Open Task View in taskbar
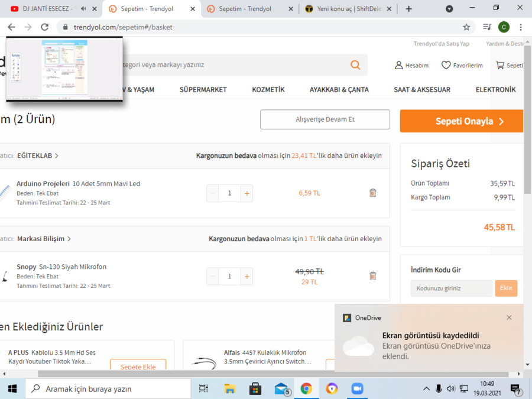The width and height of the screenshot is (532, 399). coord(203,389)
